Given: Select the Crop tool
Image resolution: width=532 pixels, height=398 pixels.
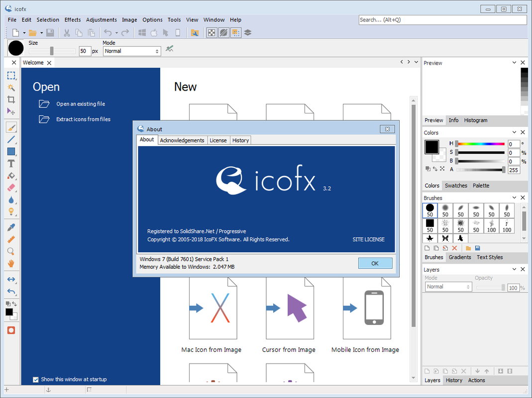Looking at the screenshot, I should [11, 99].
